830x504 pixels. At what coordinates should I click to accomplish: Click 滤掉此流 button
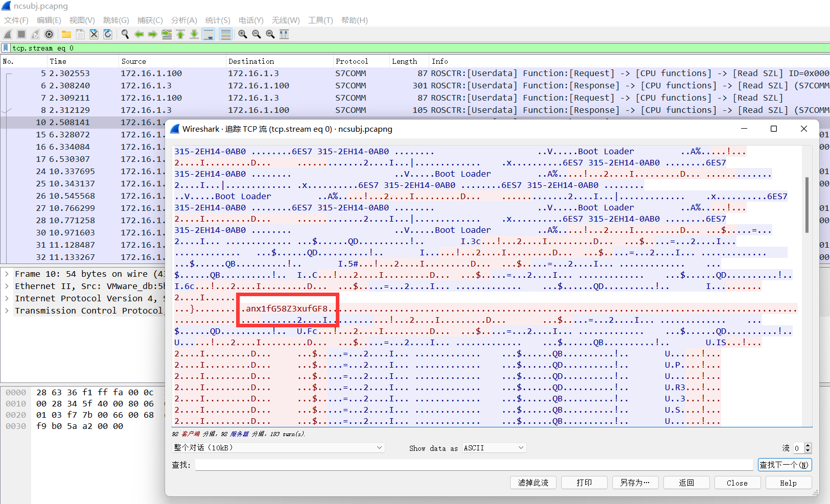click(x=533, y=483)
